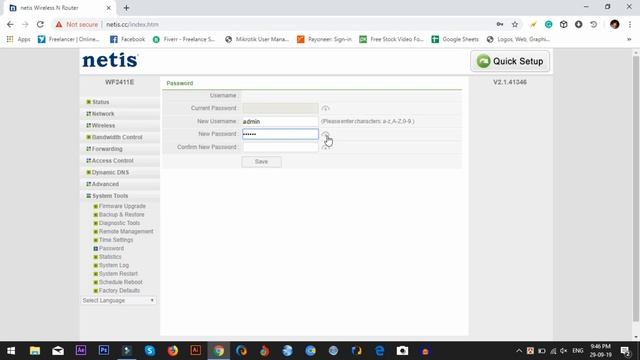Open System Restart page
The image size is (640, 360).
(118, 274)
